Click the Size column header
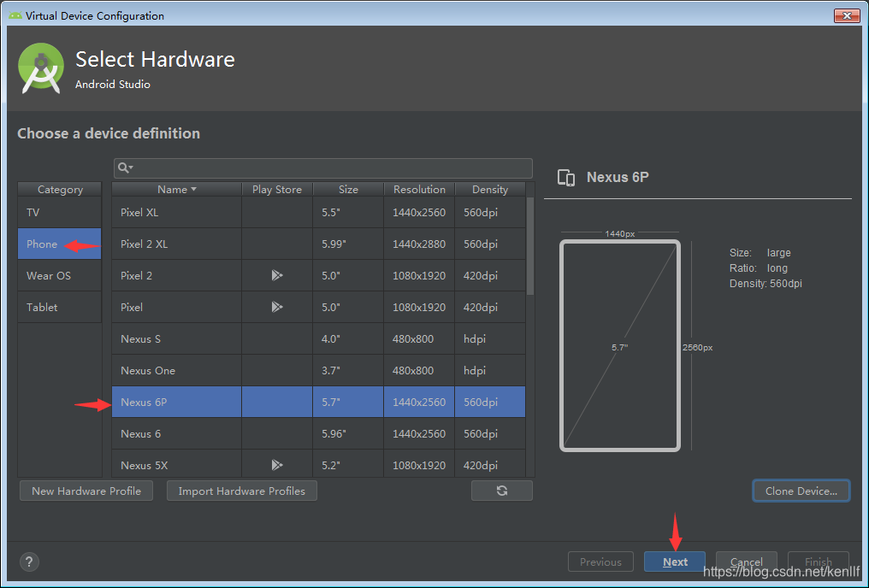Image resolution: width=869 pixels, height=588 pixels. (x=348, y=190)
